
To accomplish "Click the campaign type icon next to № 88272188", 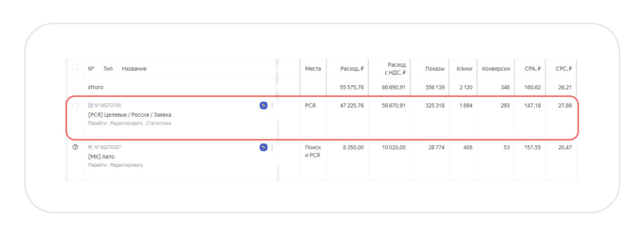I will pyautogui.click(x=90, y=105).
